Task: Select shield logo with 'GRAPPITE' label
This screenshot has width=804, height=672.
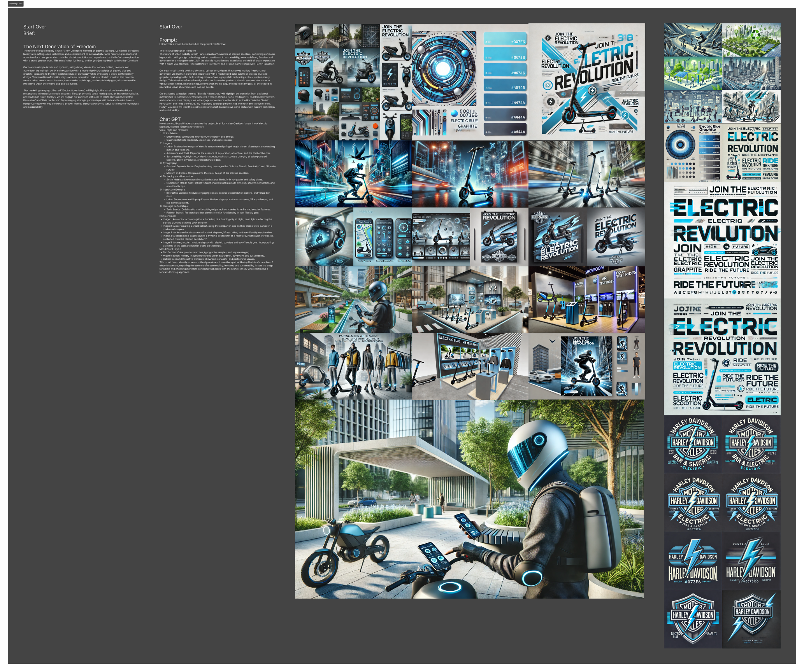Action: point(693,619)
